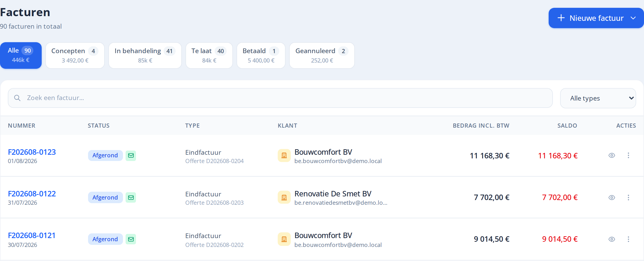
Task: Click Afgerond badge for F202608-0123
Action: coord(105,156)
